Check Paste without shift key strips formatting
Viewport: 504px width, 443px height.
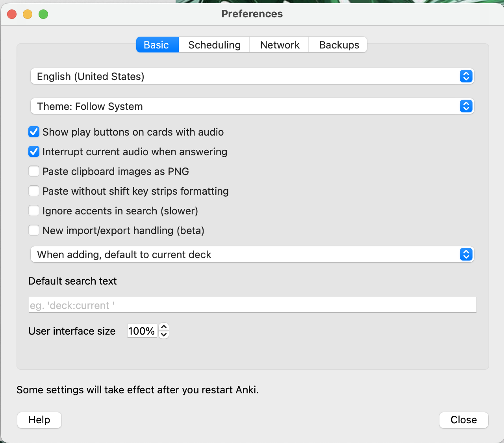tap(34, 191)
